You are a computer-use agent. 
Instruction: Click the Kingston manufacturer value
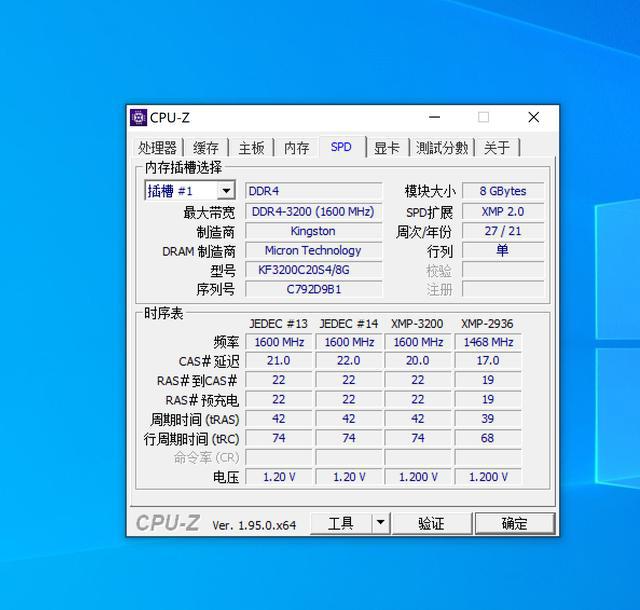click(x=313, y=231)
